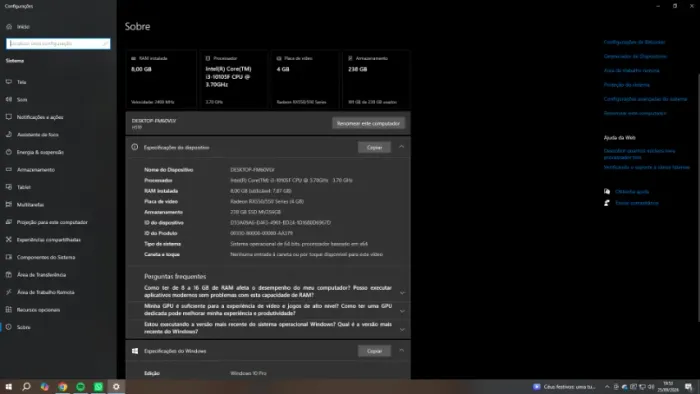The height and width of the screenshot is (394, 700).
Task: Select the 'ID do dispositivo' value text
Action: (x=280, y=223)
